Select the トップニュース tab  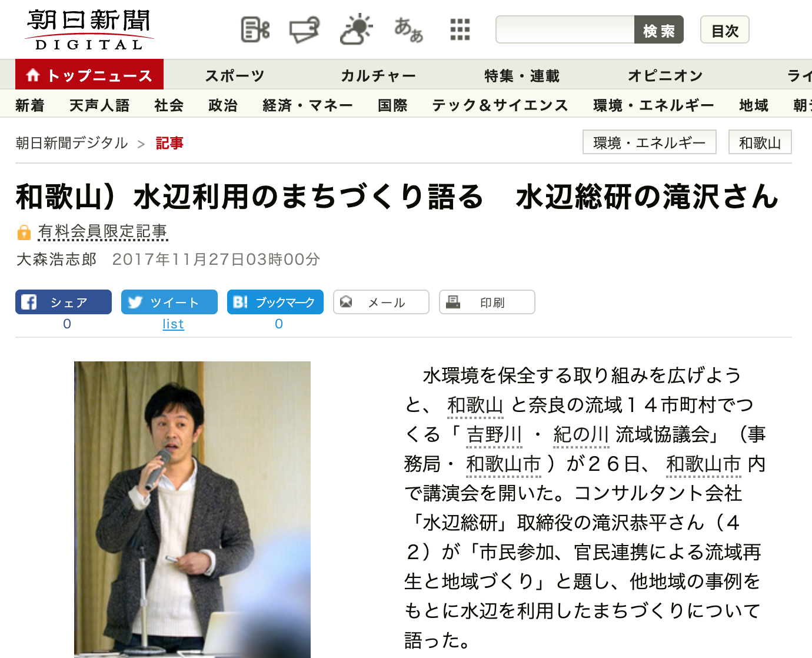point(89,75)
